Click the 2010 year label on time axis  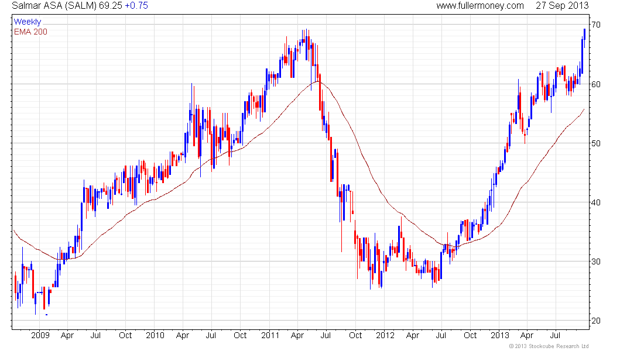pos(155,335)
